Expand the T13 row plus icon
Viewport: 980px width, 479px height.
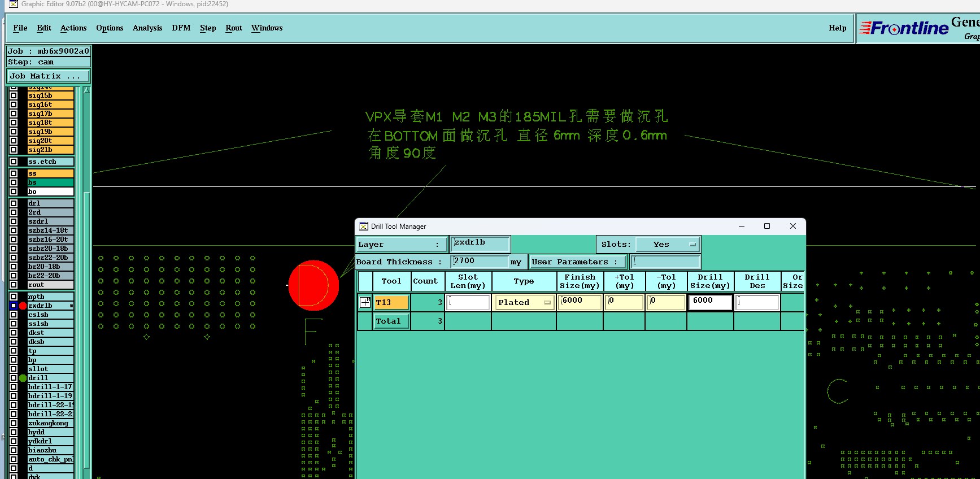pyautogui.click(x=365, y=302)
